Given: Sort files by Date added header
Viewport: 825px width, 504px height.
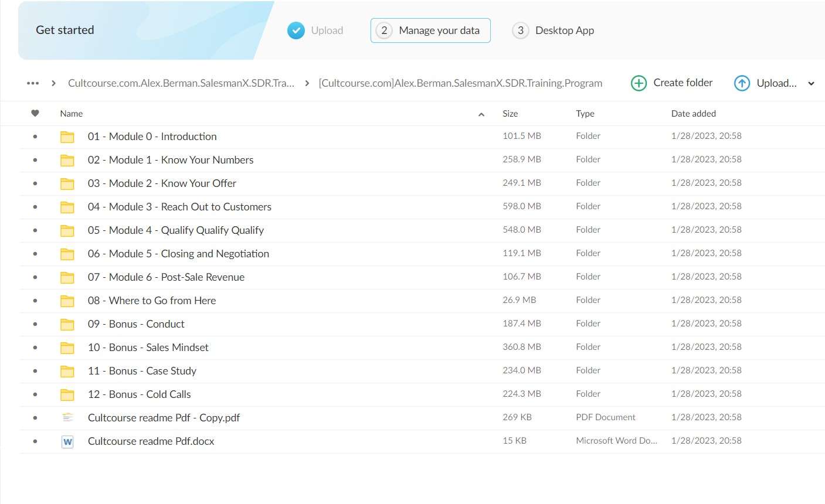Looking at the screenshot, I should pyautogui.click(x=693, y=114).
